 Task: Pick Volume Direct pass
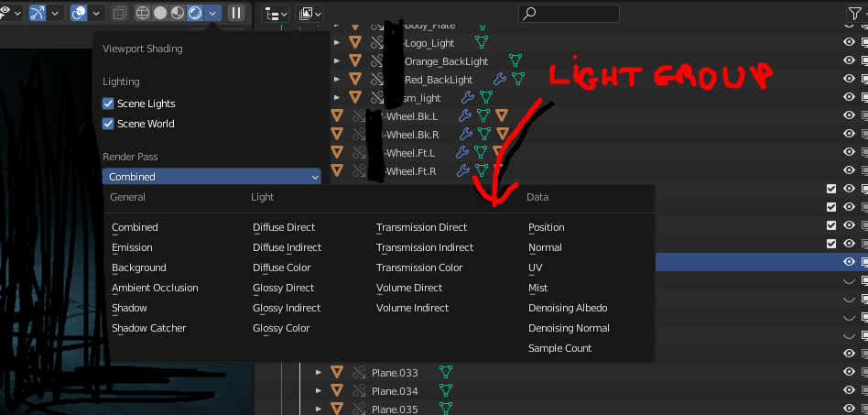pos(409,288)
